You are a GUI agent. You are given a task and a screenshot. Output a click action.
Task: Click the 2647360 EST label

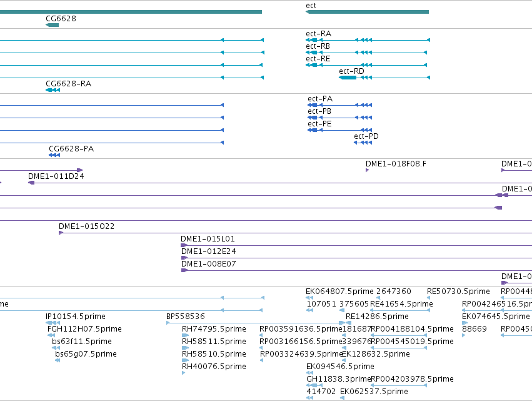394,292
